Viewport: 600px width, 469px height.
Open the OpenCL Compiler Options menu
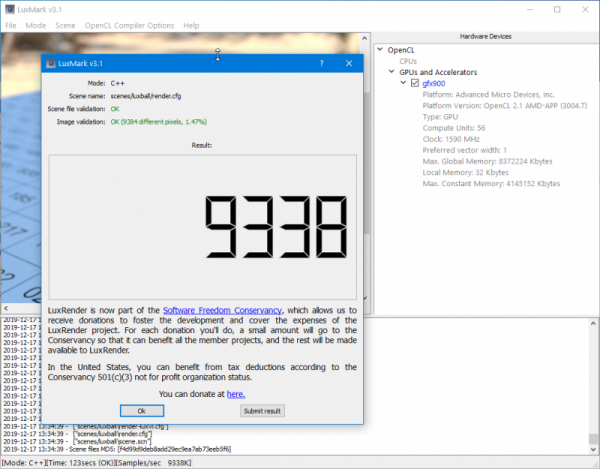[x=129, y=25]
